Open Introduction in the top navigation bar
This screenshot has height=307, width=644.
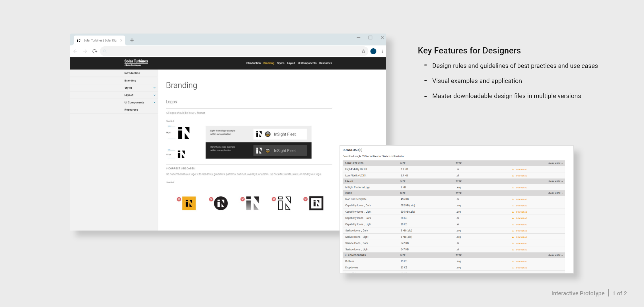(x=253, y=63)
